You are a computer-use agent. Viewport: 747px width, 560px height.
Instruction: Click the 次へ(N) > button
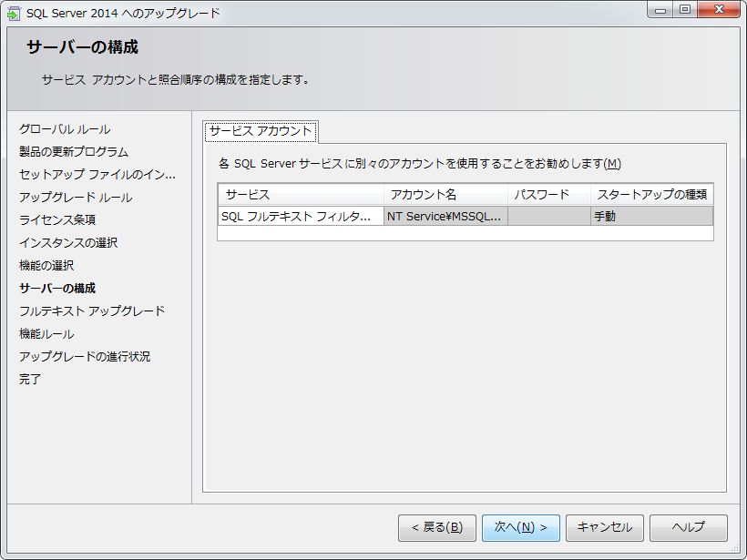tap(520, 527)
